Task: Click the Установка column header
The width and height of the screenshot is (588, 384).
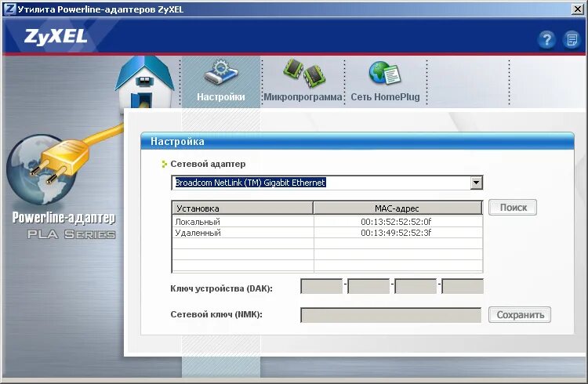Action: pyautogui.click(x=242, y=208)
